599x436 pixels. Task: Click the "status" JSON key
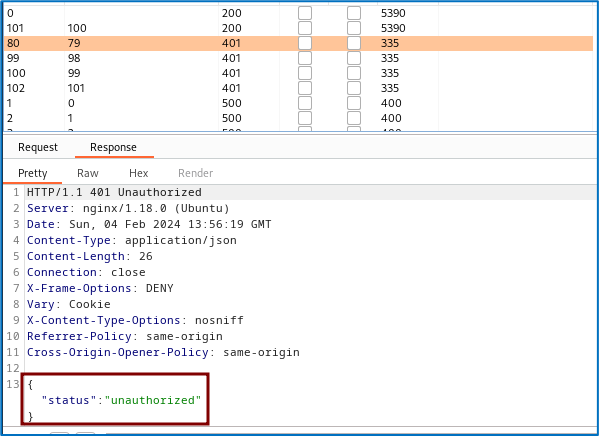pos(69,400)
